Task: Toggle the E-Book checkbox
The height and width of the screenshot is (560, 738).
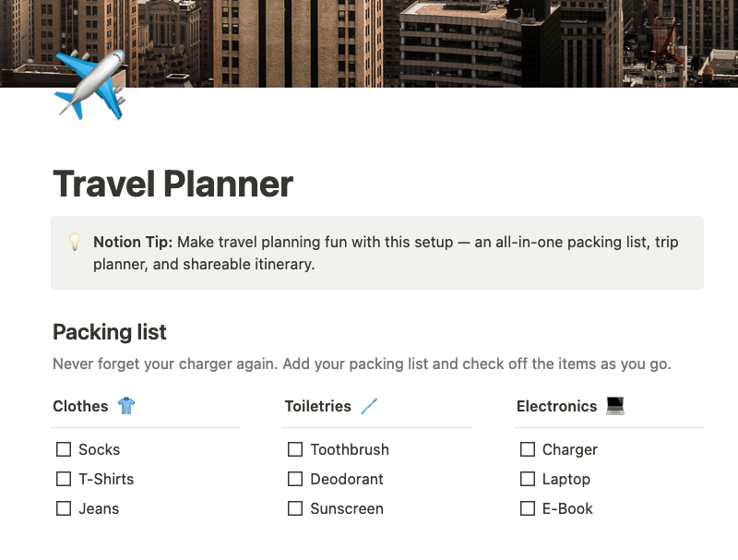Action: tap(528, 508)
